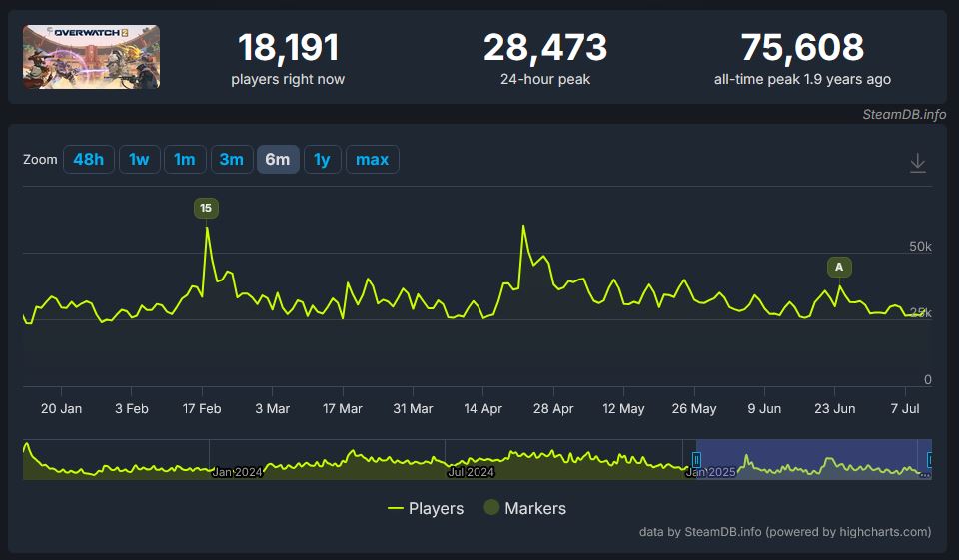The image size is (959, 560).
Task: Open the Overwatch 2 game thumbnail
Action: (91, 57)
